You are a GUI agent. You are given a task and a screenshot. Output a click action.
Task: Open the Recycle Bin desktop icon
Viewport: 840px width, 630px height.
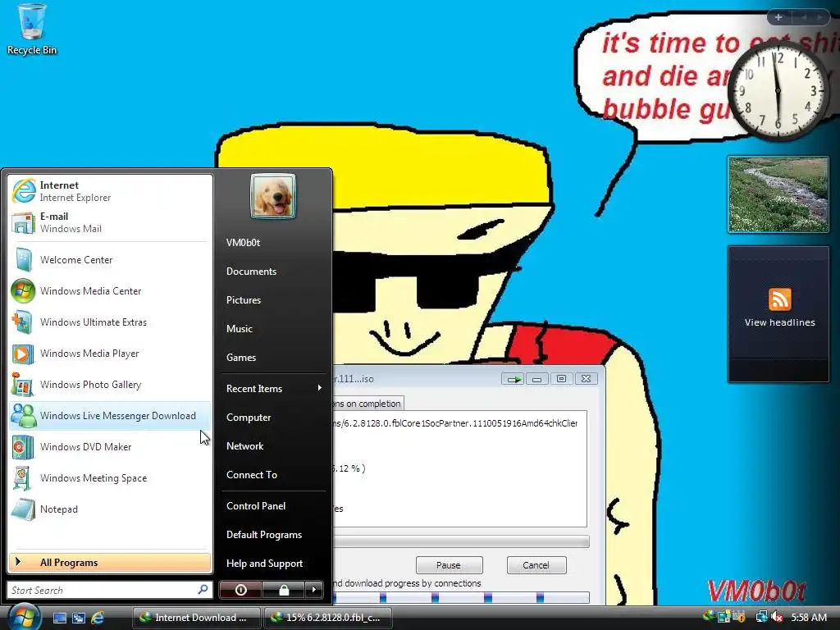click(x=32, y=30)
